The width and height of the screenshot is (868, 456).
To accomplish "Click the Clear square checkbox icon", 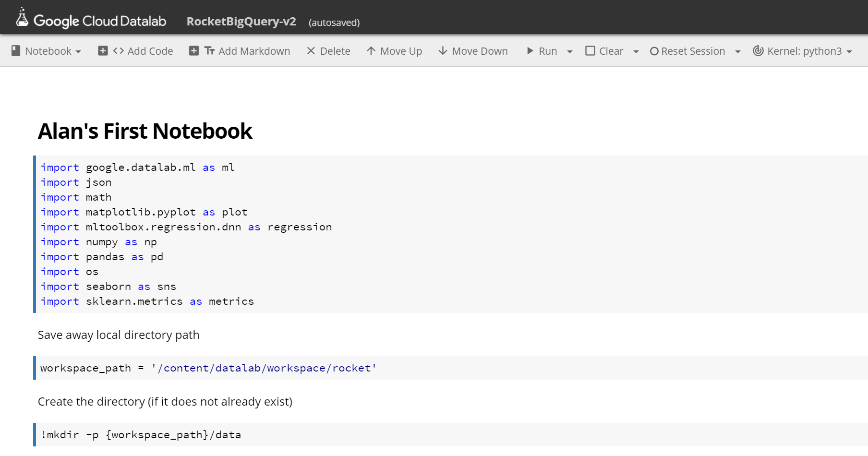I will [x=590, y=51].
